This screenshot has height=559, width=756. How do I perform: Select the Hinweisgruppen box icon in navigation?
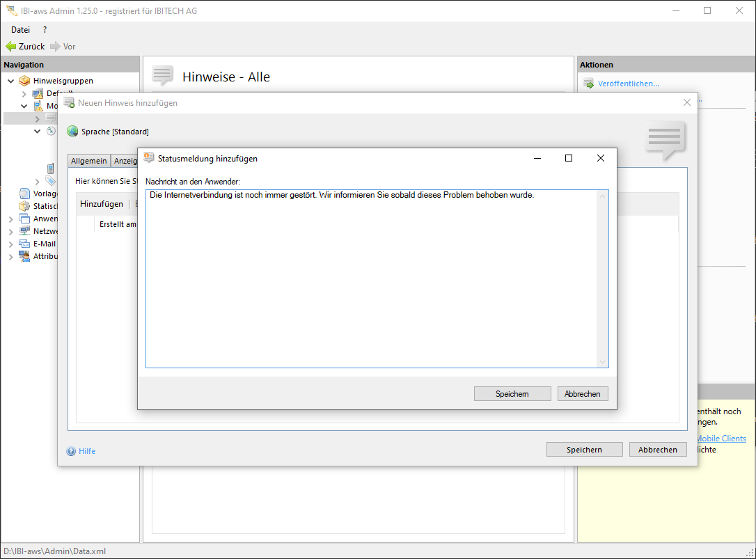point(24,81)
